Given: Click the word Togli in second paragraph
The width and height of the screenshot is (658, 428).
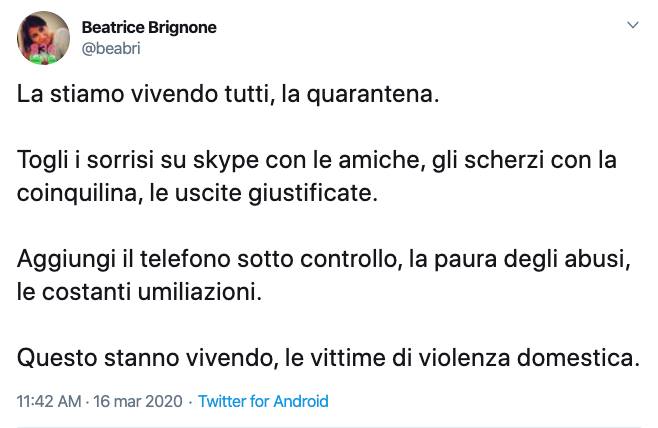Looking at the screenshot, I should [x=42, y=161].
